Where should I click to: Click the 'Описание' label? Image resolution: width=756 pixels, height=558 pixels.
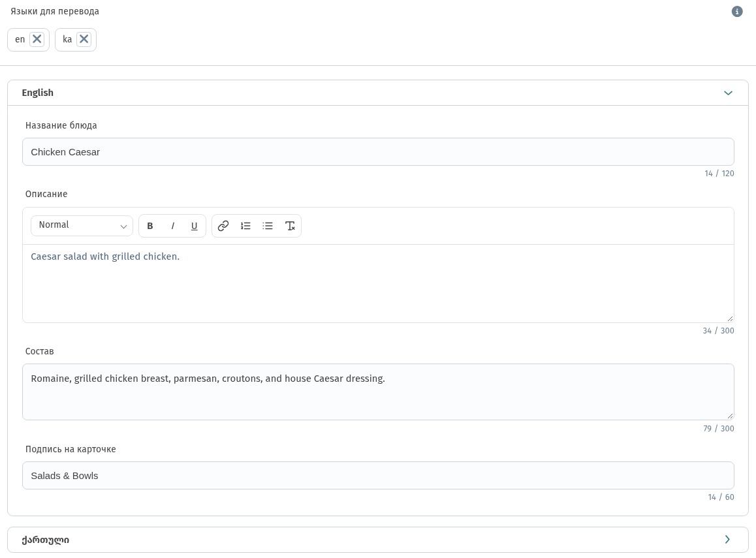point(46,194)
